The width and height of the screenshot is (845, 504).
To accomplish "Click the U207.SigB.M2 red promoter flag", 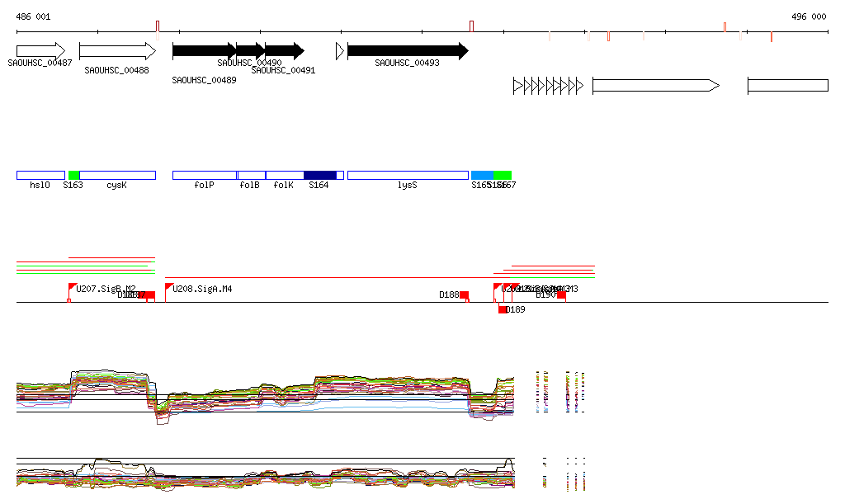I will coord(72,288).
